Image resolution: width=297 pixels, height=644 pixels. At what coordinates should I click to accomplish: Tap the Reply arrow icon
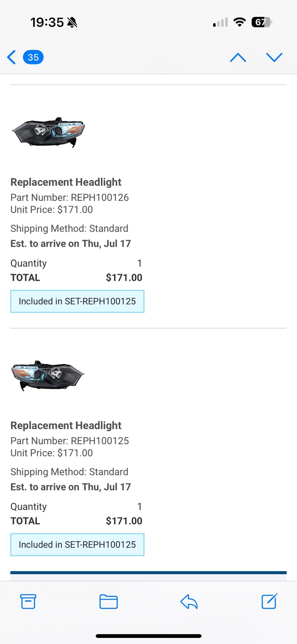(x=188, y=602)
